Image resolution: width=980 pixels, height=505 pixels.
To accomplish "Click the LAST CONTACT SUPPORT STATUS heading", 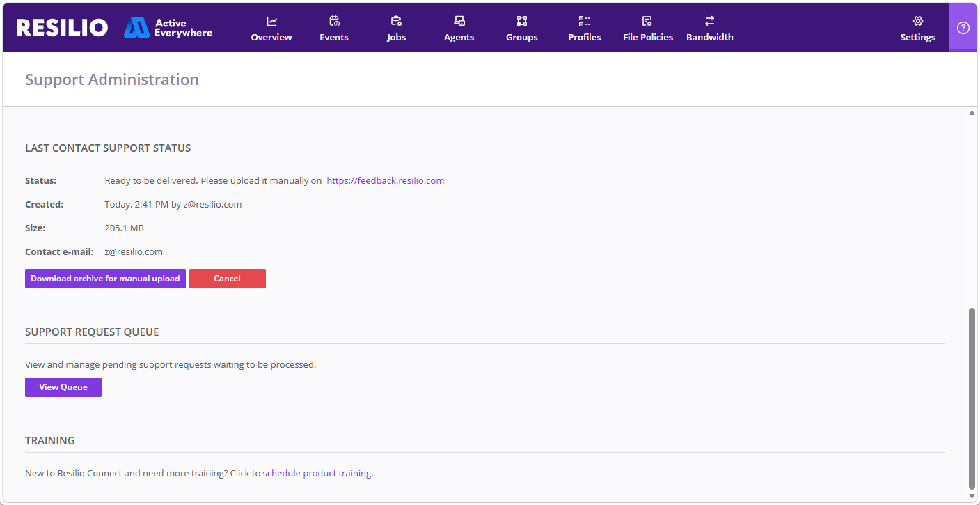I will [108, 148].
